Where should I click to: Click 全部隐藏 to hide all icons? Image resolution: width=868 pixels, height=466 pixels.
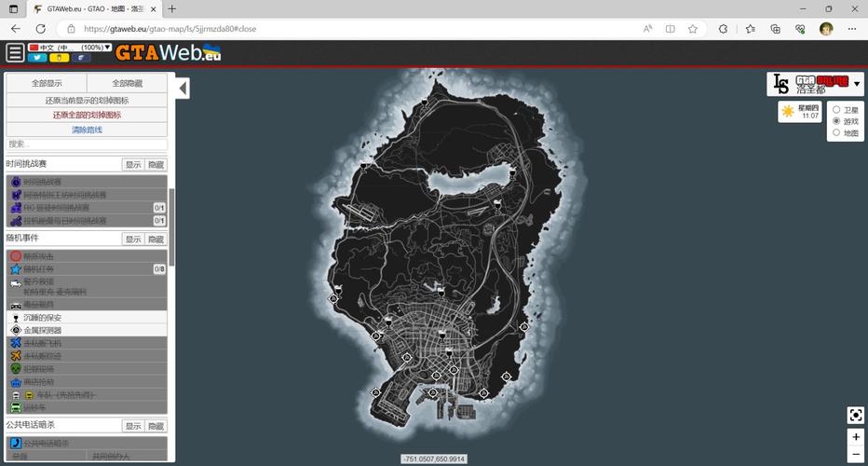(128, 83)
